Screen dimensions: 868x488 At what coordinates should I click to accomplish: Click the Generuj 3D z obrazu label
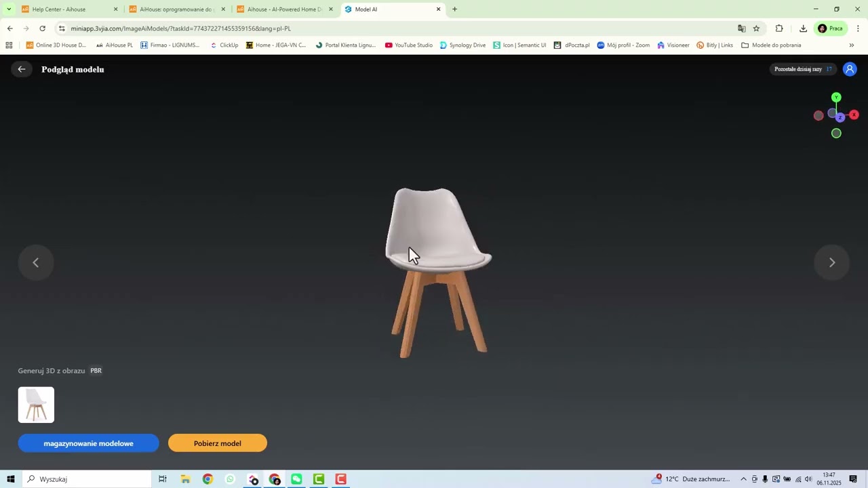pos(52,371)
